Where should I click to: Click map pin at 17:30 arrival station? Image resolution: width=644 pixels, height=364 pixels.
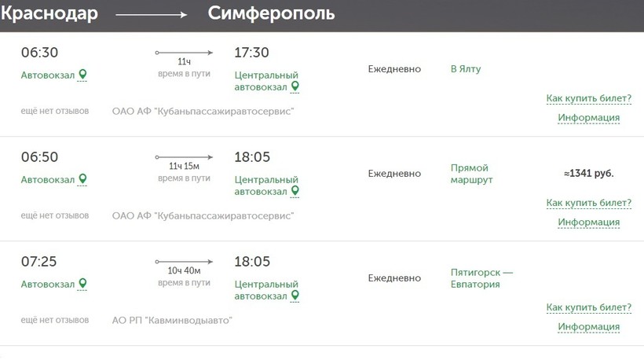(295, 86)
